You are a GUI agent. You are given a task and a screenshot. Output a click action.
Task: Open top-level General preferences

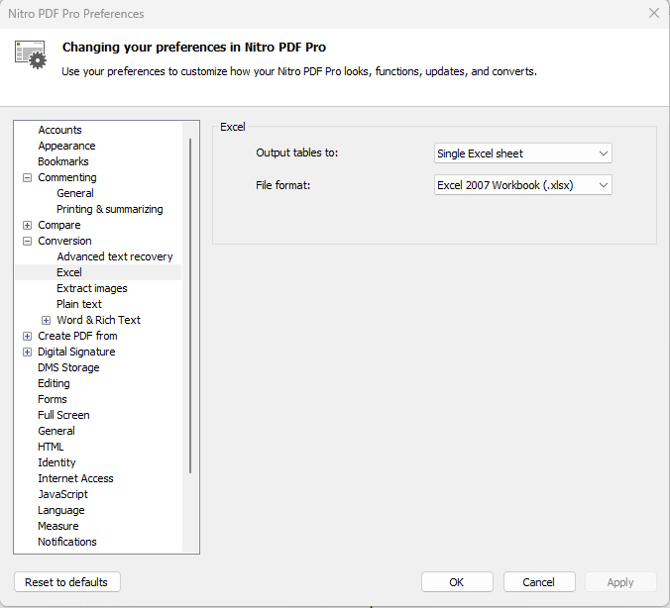[x=56, y=431]
